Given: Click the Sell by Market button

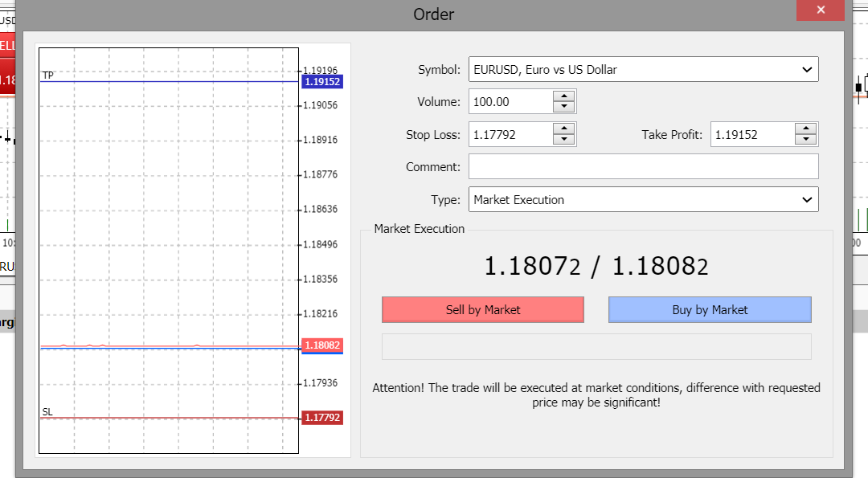Looking at the screenshot, I should pyautogui.click(x=482, y=309).
